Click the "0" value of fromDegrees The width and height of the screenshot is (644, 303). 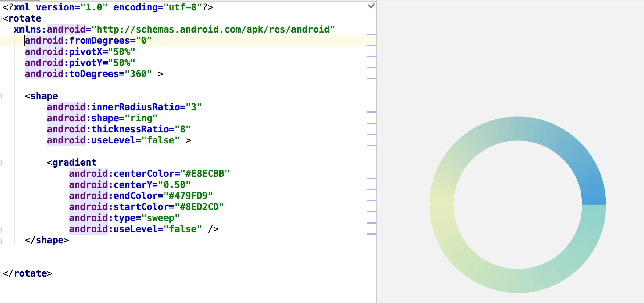[x=144, y=41]
